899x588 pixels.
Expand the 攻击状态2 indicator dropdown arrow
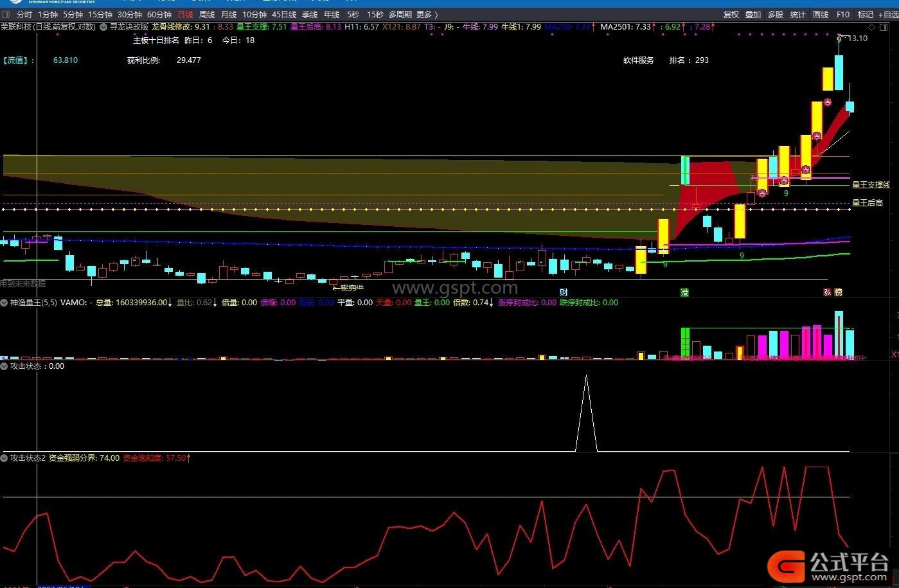point(4,458)
